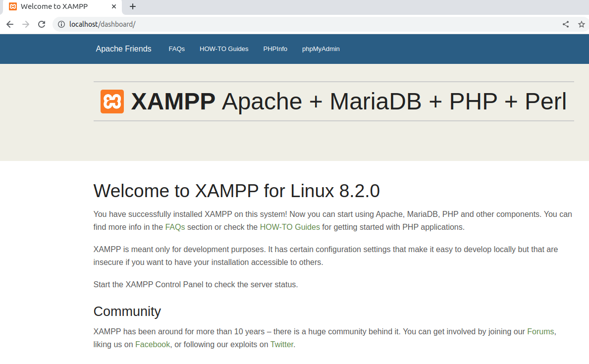589x364 pixels.
Task: Click the Welcome to XAMPP for Linux heading
Action: (x=237, y=191)
